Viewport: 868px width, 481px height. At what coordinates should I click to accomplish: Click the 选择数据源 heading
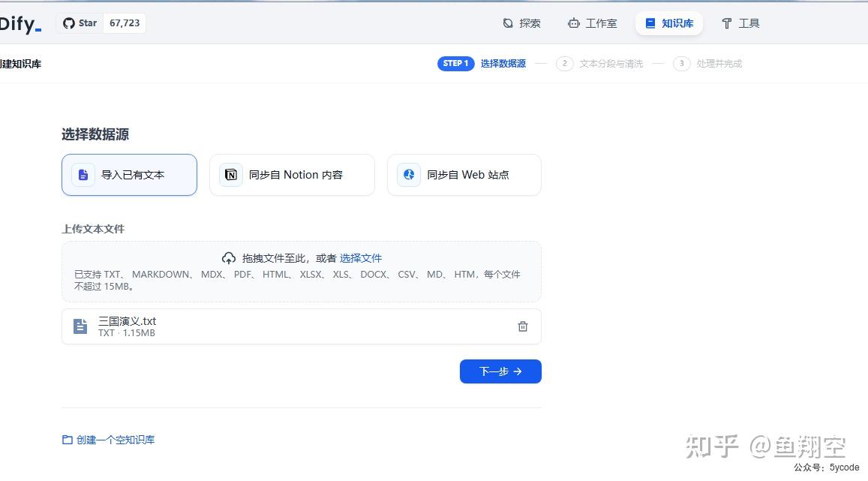pyautogui.click(x=95, y=134)
